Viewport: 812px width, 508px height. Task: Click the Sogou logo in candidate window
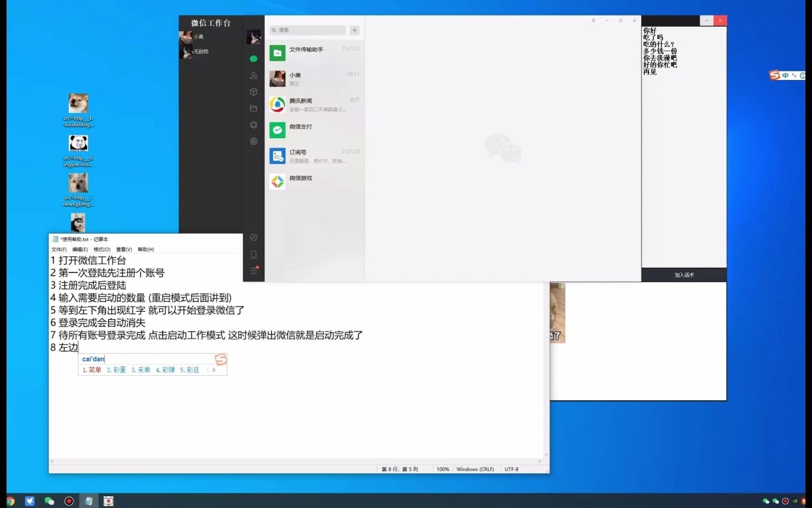[221, 359]
